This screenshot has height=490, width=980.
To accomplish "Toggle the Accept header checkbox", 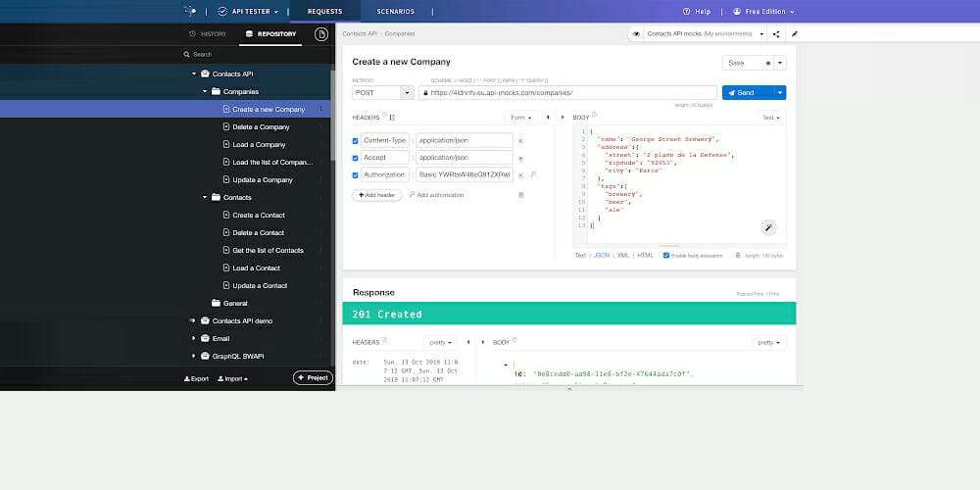I will [x=355, y=158].
